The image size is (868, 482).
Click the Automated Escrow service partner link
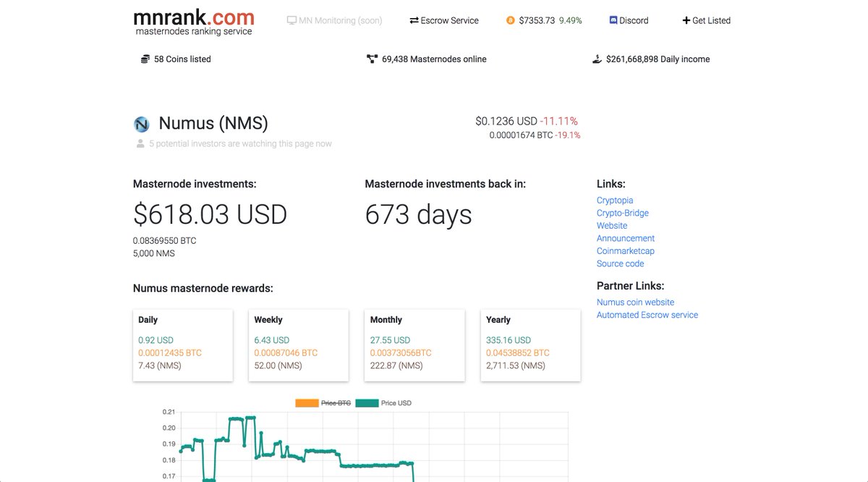pyautogui.click(x=647, y=315)
